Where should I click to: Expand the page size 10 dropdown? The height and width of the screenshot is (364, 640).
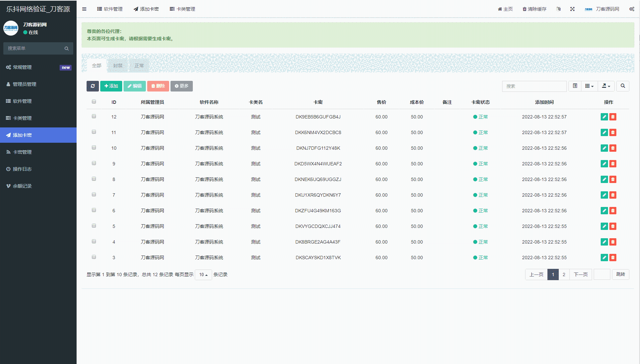[203, 275]
